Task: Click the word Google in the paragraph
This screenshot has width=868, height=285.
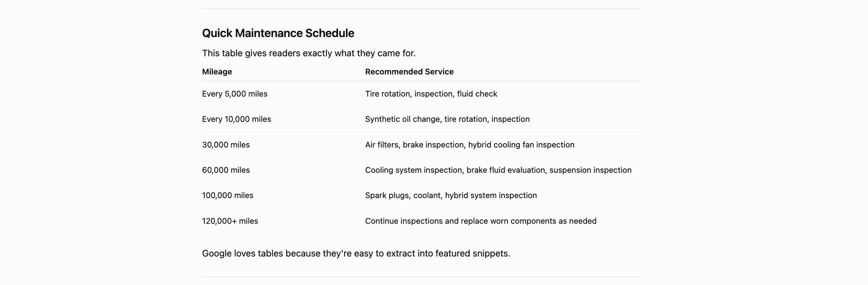Action: click(217, 253)
